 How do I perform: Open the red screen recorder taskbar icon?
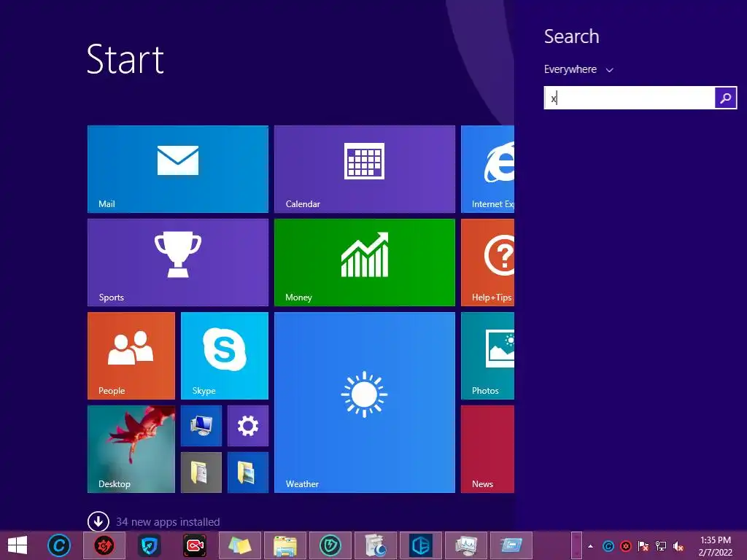(195, 545)
